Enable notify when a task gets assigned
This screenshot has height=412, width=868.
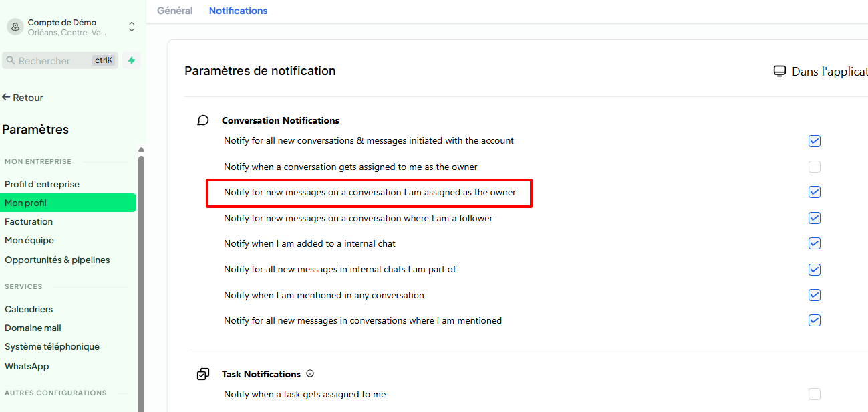(814, 394)
